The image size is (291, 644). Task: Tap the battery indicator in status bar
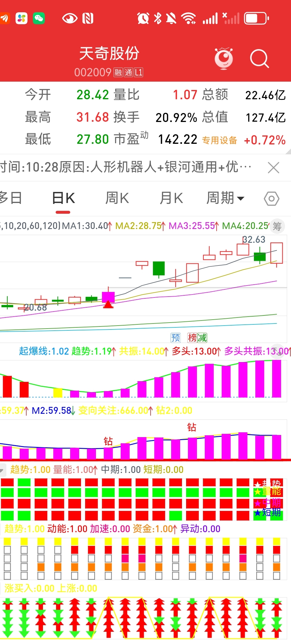tap(257, 19)
